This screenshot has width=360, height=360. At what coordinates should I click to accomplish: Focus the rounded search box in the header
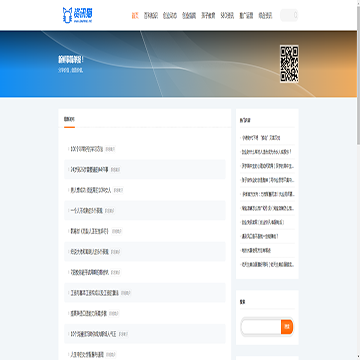point(289,15)
